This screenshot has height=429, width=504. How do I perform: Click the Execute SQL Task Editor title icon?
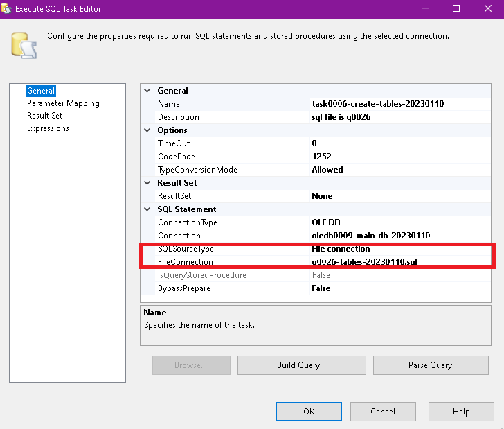[x=8, y=8]
